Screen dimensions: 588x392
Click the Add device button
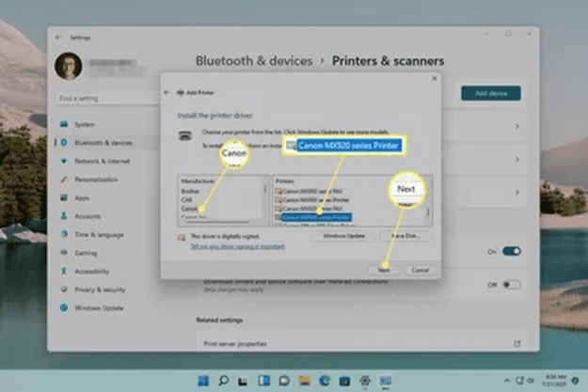coord(491,93)
